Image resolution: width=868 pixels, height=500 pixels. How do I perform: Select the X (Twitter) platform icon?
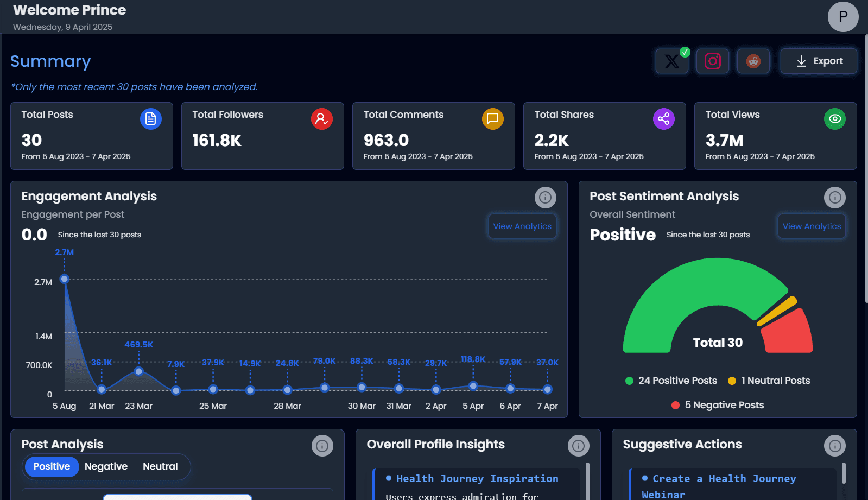(671, 61)
